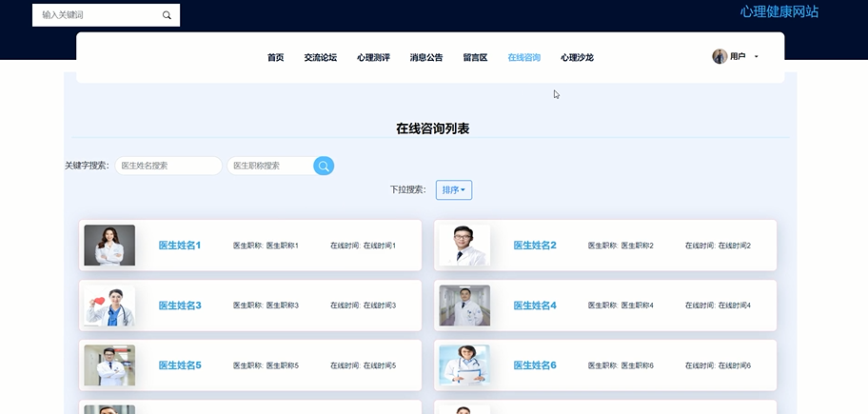Open doctor link 医生姓名3

(180, 306)
